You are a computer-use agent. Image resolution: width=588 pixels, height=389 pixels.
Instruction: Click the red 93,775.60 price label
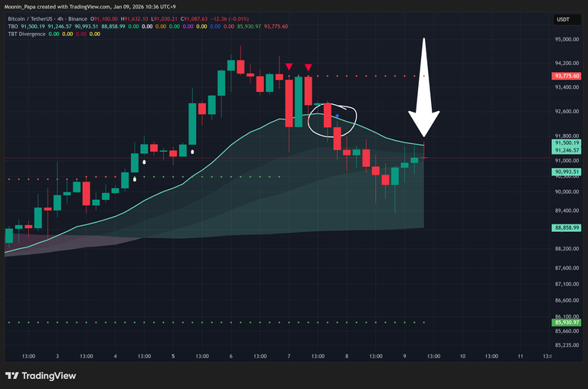566,77
